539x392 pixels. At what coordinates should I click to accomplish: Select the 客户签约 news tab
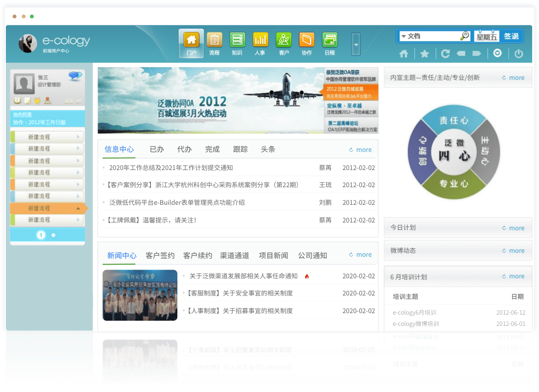[160, 255]
